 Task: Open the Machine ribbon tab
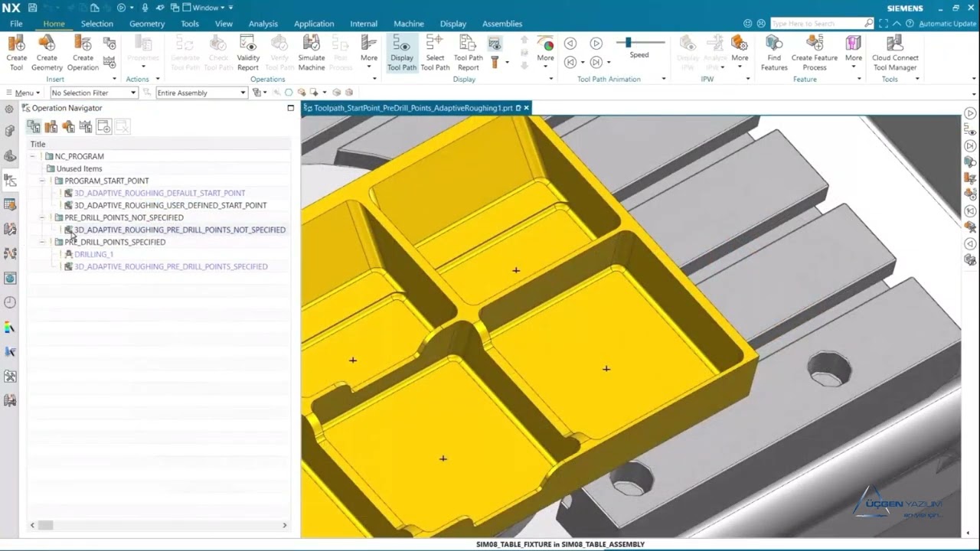(x=409, y=24)
